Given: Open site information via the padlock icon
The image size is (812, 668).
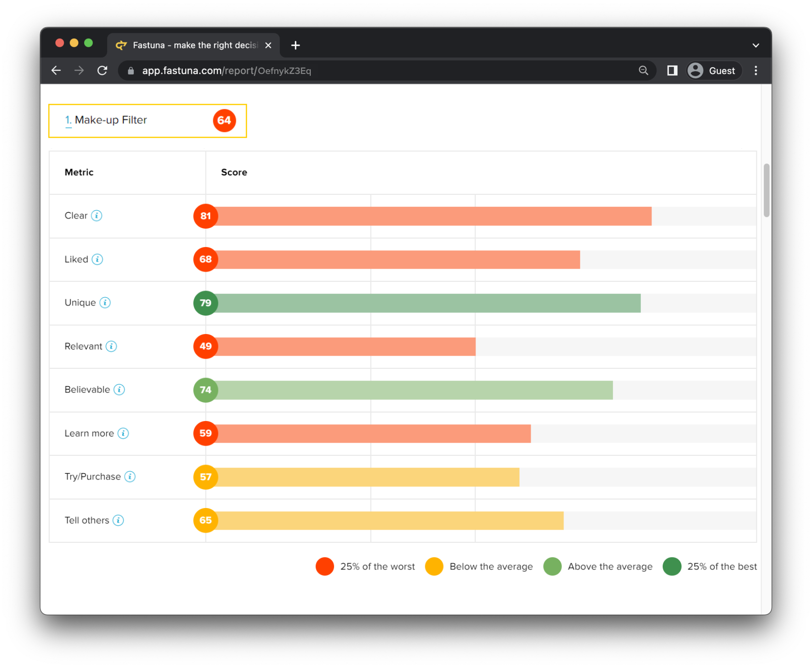Looking at the screenshot, I should point(130,70).
